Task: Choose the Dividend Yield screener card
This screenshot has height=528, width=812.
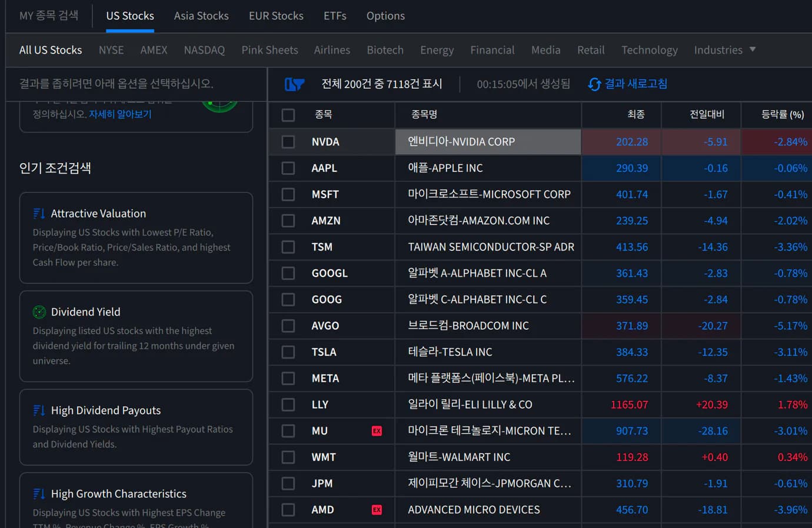Action: coord(136,336)
